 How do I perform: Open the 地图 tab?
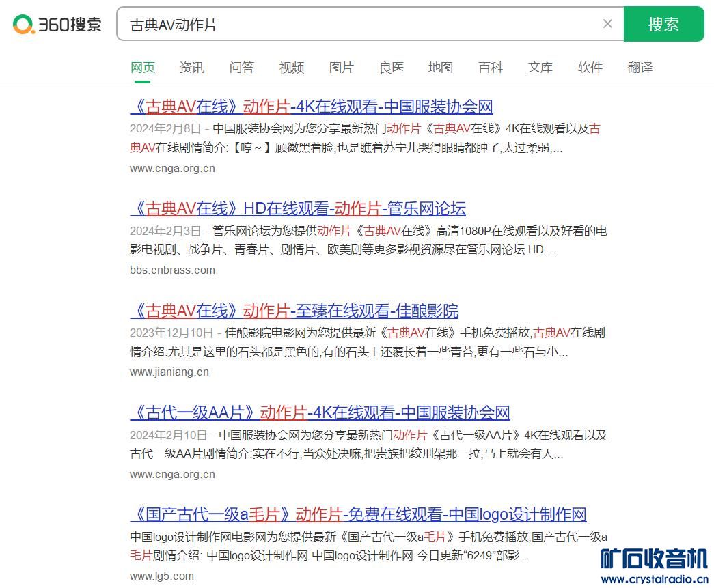coord(440,68)
